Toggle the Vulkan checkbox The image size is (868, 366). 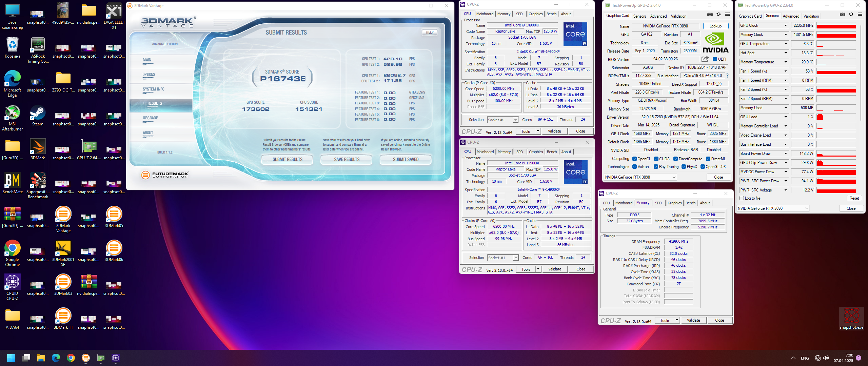(634, 167)
